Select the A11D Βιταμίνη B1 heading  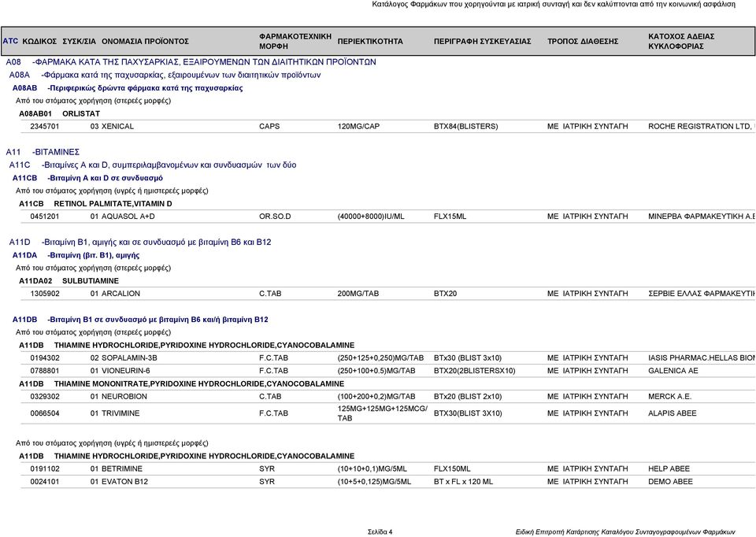coord(140,243)
